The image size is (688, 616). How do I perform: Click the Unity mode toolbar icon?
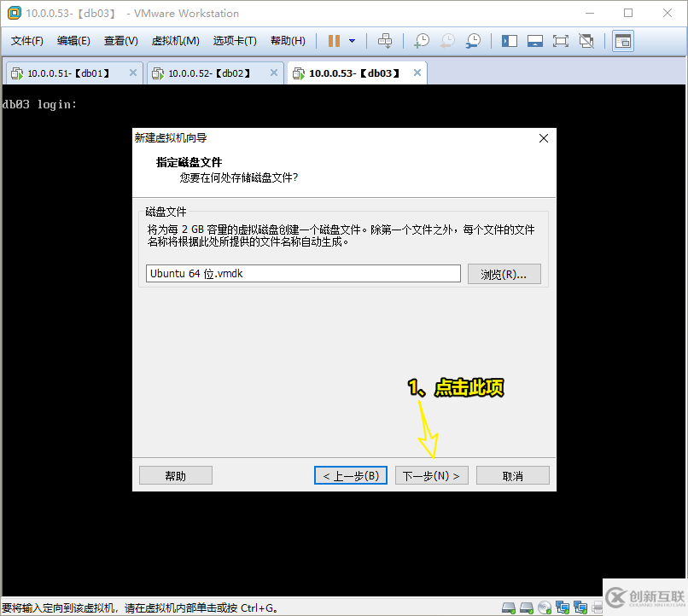point(586,41)
